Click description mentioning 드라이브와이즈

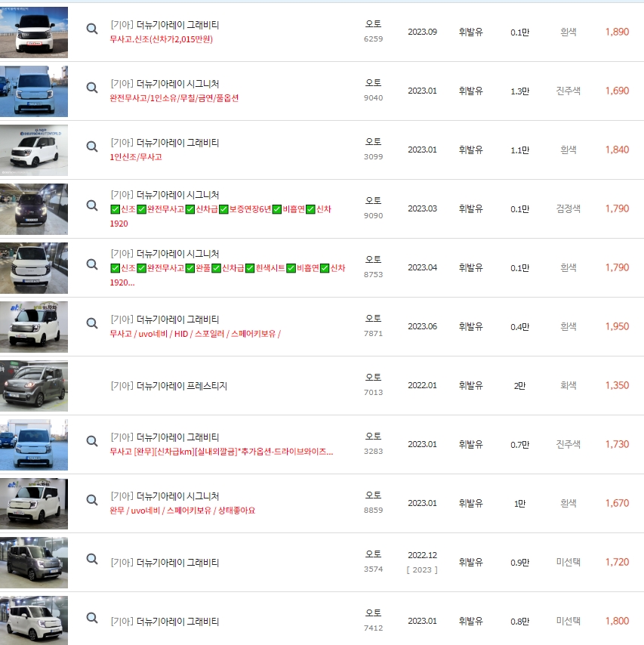click(x=221, y=451)
